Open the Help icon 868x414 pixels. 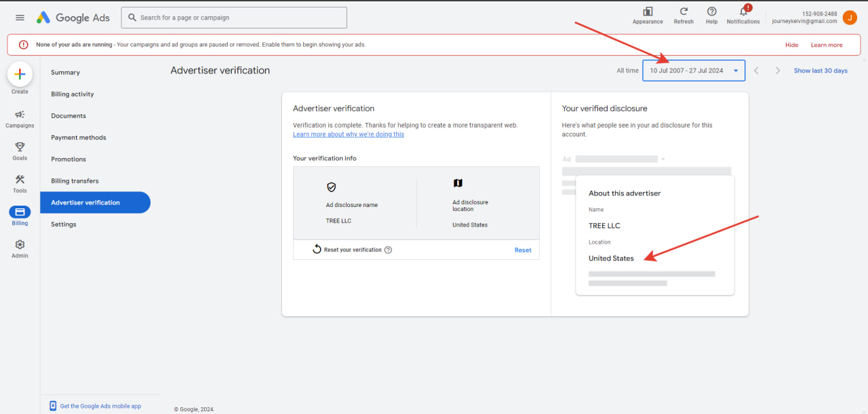coord(711,12)
